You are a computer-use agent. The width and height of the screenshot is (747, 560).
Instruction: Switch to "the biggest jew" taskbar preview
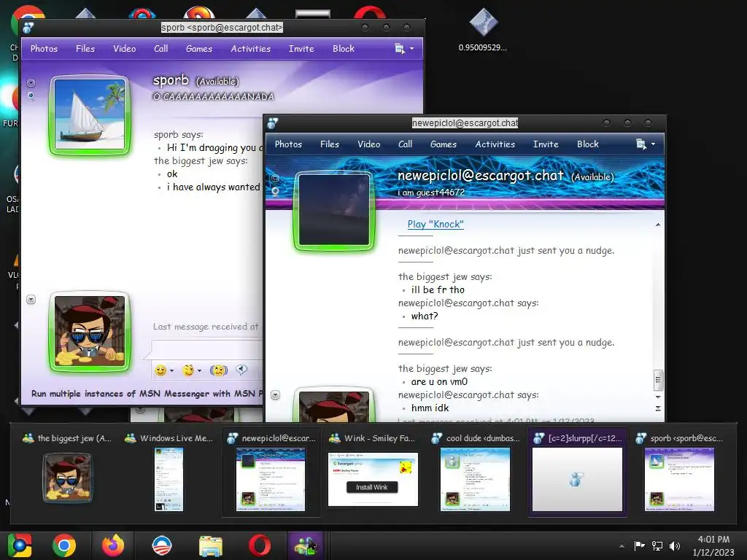click(x=66, y=471)
